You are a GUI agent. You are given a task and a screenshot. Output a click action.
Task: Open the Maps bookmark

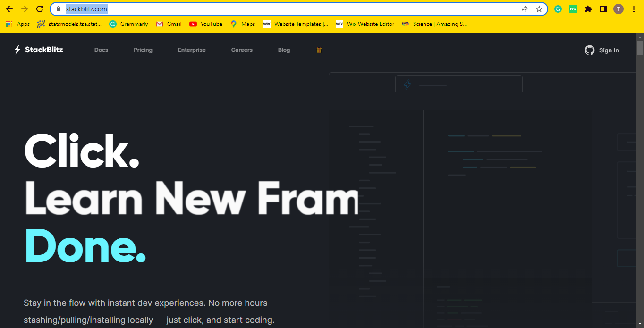(x=243, y=24)
